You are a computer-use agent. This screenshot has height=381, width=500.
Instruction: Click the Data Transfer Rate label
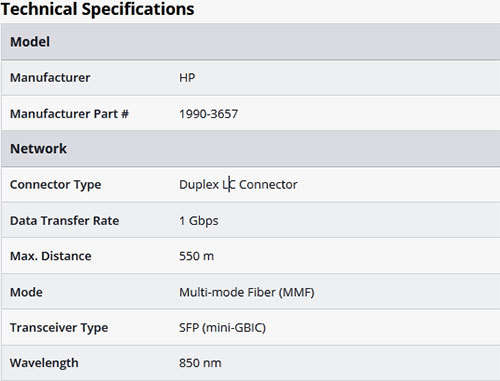coord(64,221)
